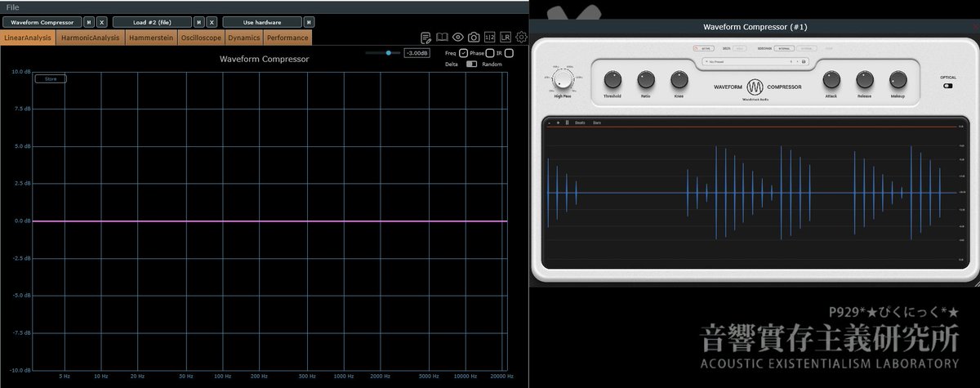Click the Attack knob
Screen dimensions: 980x388
tap(831, 79)
